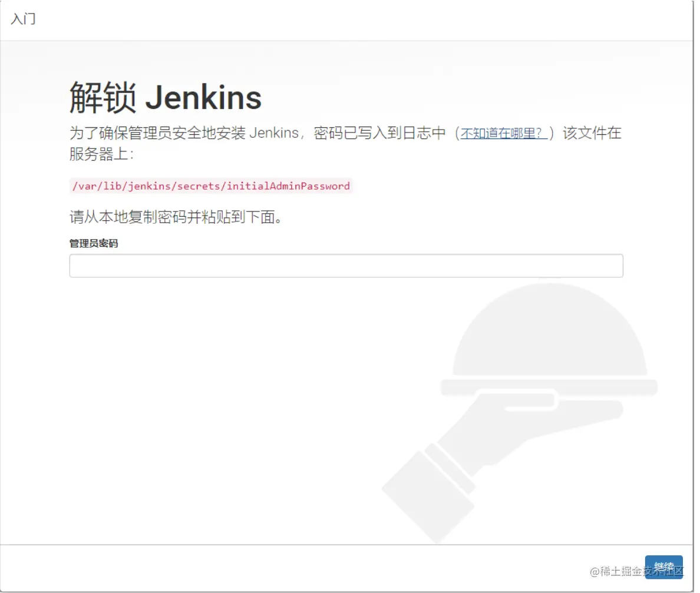Select the /var/lib/jenkins/secrets/initialAdminPassword path text
This screenshot has width=700, height=593.
(x=211, y=186)
